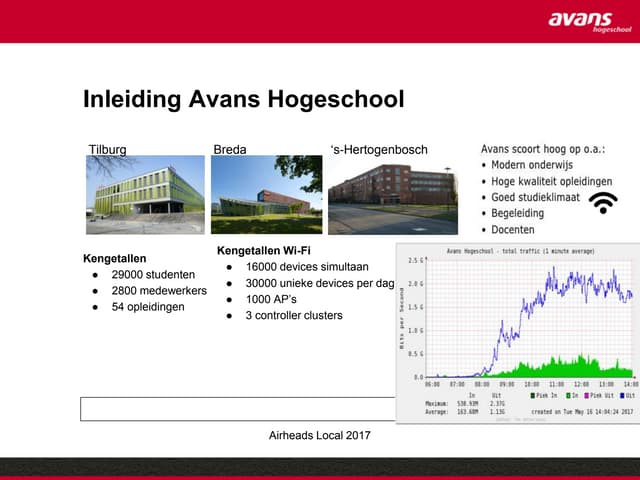
Task: Select the Breda campus photo
Action: coord(265,185)
